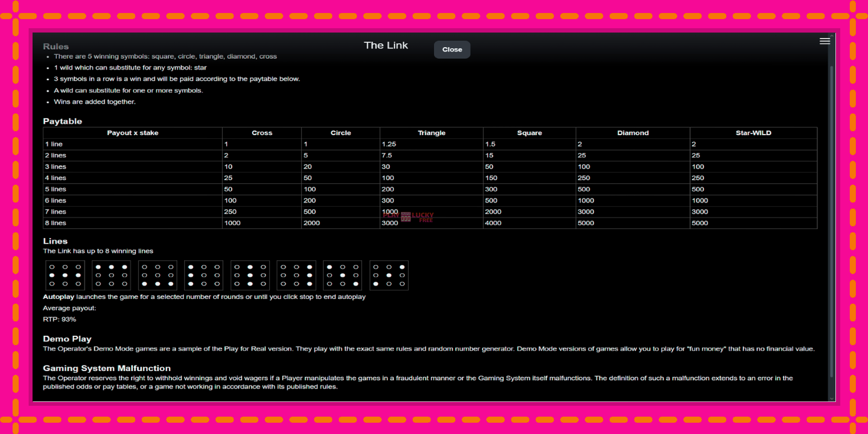Screen dimensions: 868x434
Task: Select the left-column winning line diagram
Action: click(204, 275)
